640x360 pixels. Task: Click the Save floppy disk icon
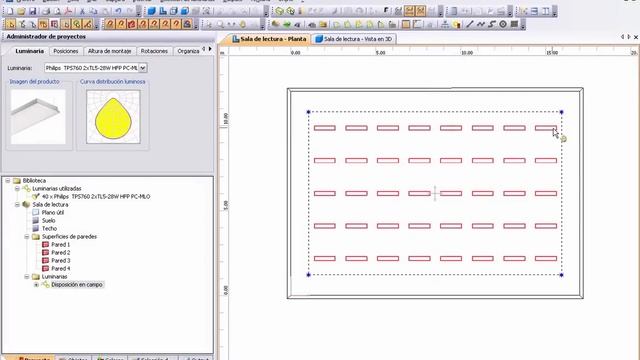coord(33,11)
